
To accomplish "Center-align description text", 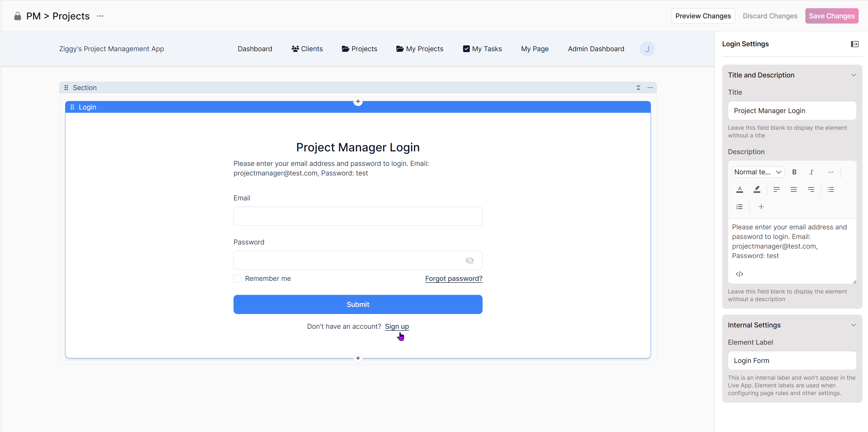I will (794, 189).
